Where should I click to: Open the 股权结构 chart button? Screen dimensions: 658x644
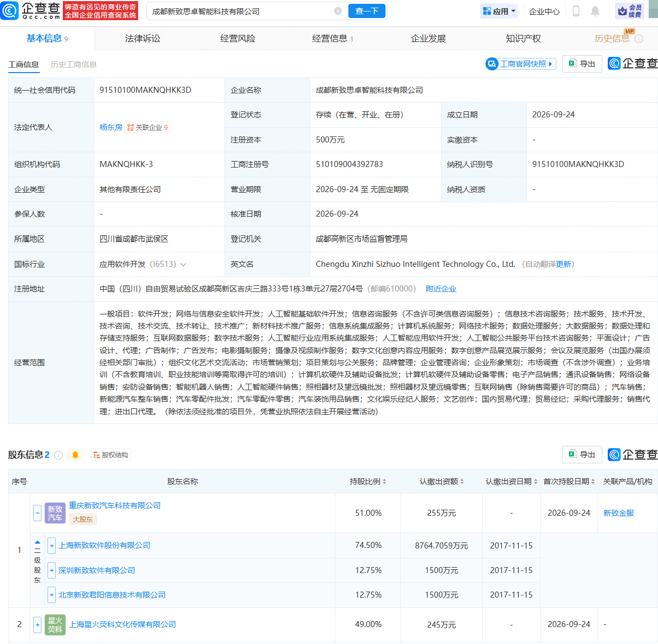tap(111, 455)
